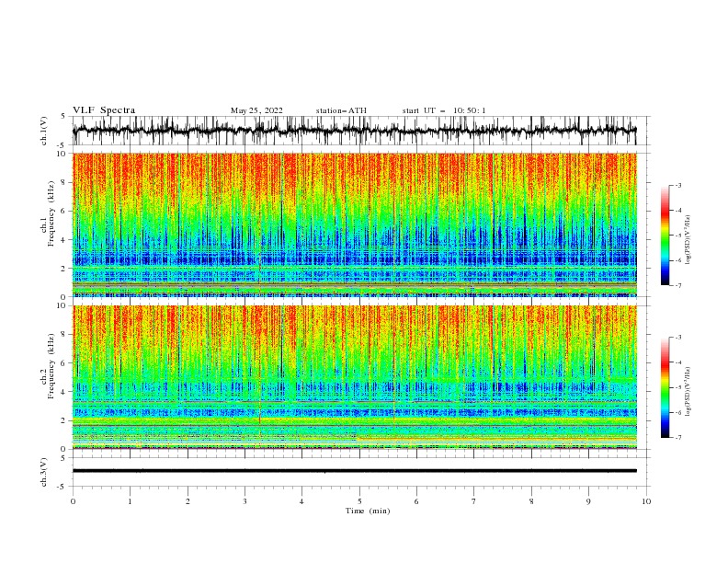
Task: Click the log(PSD) label beside ch.2 colorbar
Action: tap(688, 392)
